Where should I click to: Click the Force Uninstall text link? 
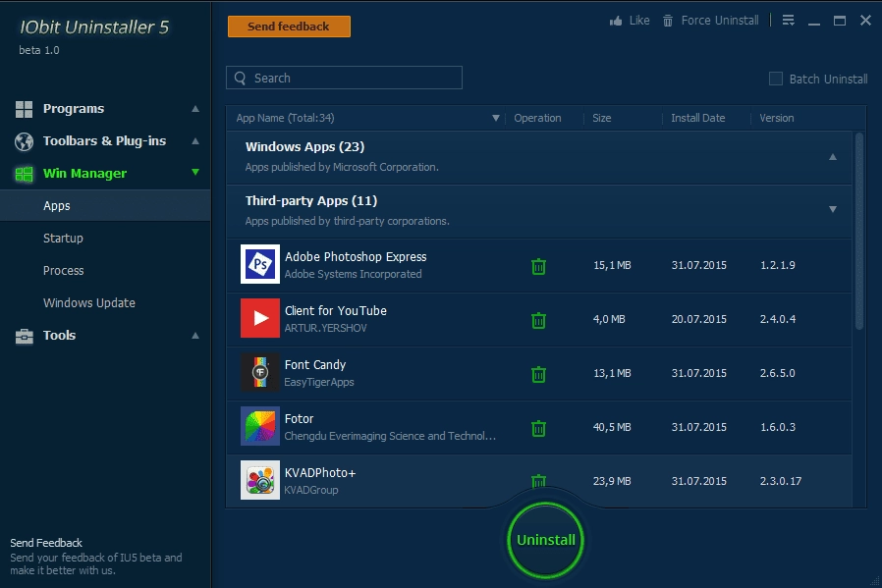coord(720,21)
